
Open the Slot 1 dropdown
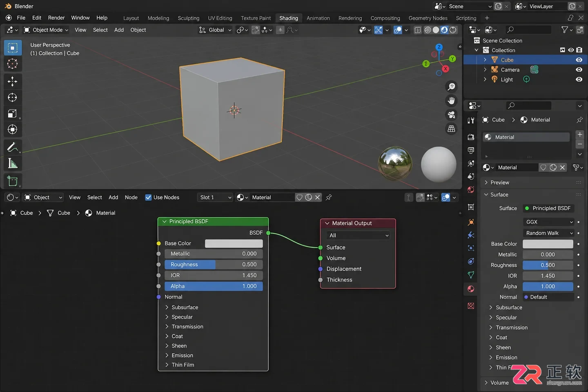click(x=215, y=197)
